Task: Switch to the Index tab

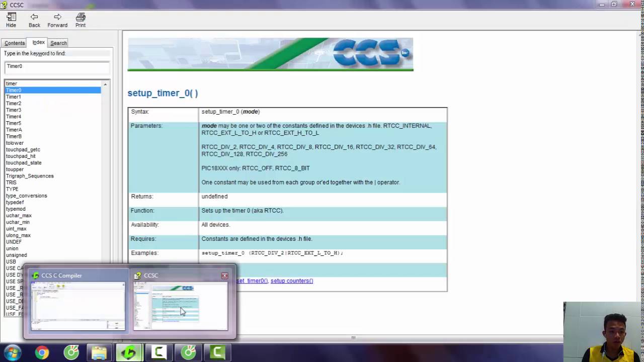Action: pyautogui.click(x=38, y=43)
